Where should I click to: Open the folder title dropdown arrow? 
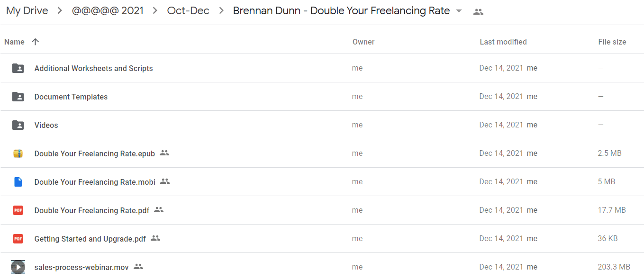click(x=459, y=11)
